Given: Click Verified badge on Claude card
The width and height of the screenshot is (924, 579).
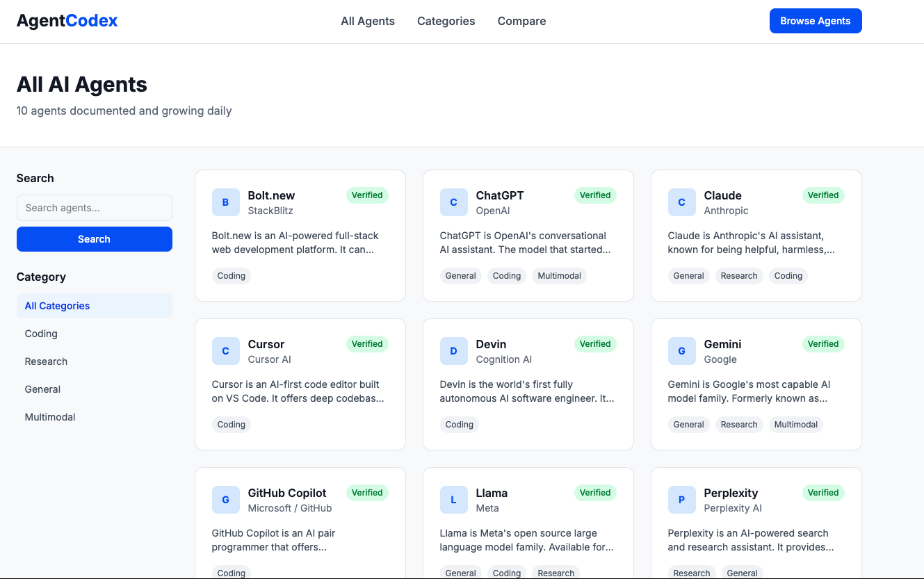Looking at the screenshot, I should tap(823, 195).
